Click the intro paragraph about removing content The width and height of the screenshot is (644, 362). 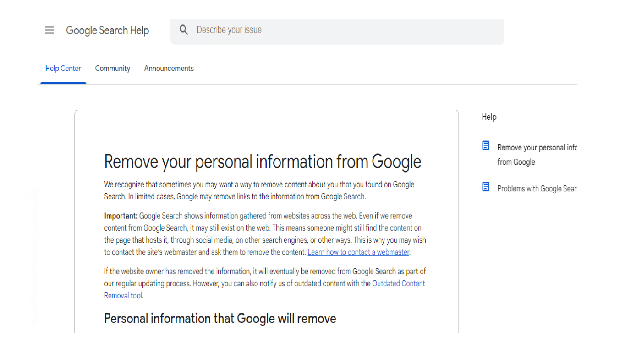point(259,190)
